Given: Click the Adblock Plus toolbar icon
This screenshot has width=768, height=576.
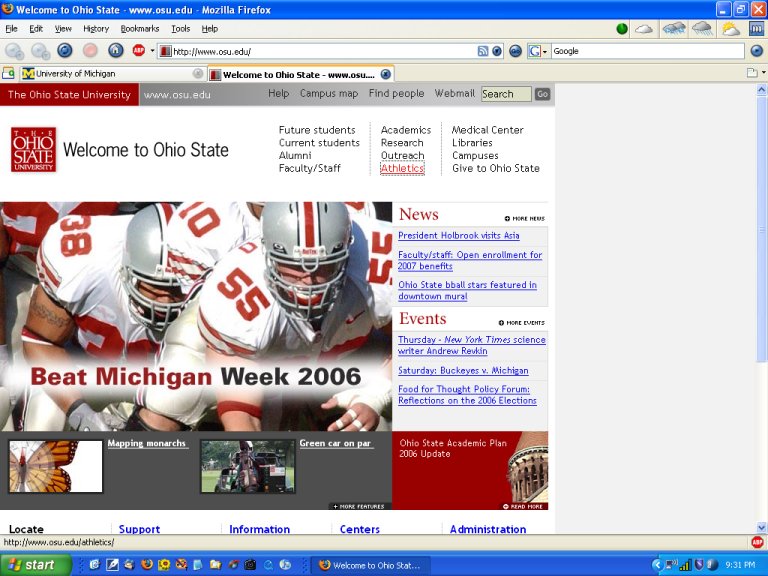Looking at the screenshot, I should click(139, 50).
